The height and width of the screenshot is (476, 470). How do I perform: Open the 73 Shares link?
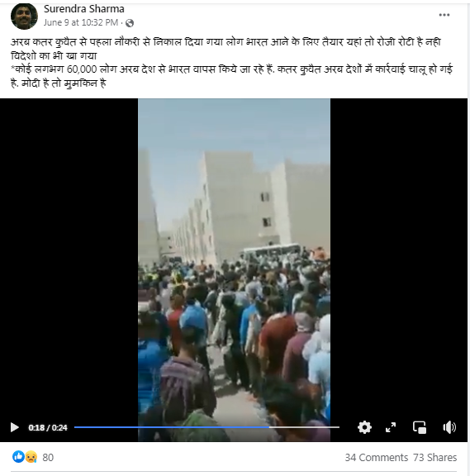pos(434,457)
